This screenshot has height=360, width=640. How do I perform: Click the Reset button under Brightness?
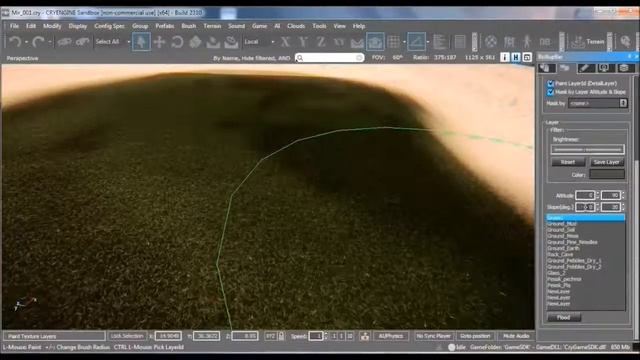tap(568, 162)
